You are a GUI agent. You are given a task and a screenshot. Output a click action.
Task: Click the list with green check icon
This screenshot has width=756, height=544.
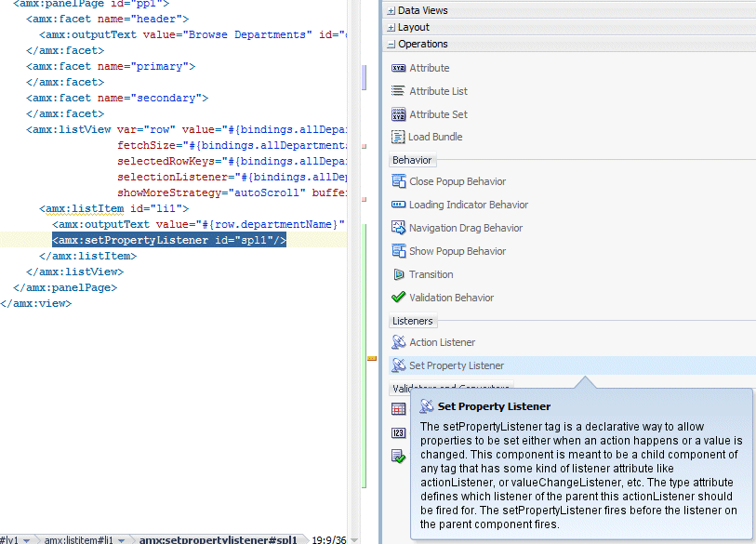398,456
